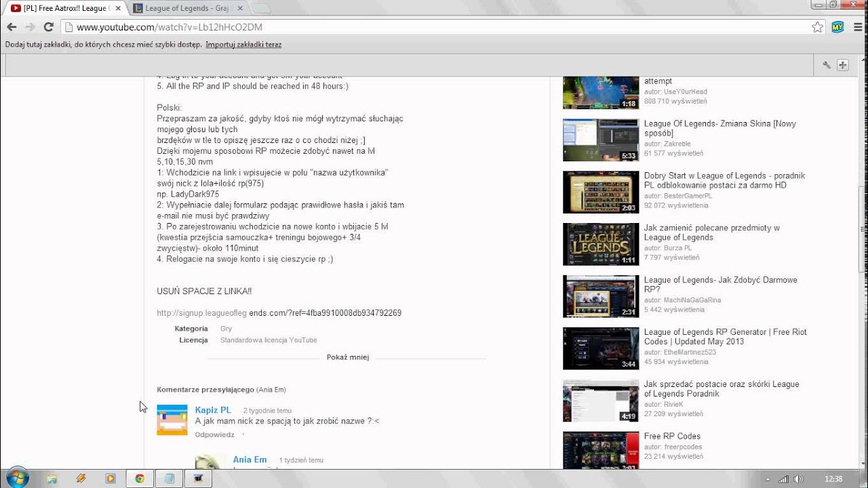The height and width of the screenshot is (488, 868).
Task: Open the blue MY extension icon
Action: point(837,27)
